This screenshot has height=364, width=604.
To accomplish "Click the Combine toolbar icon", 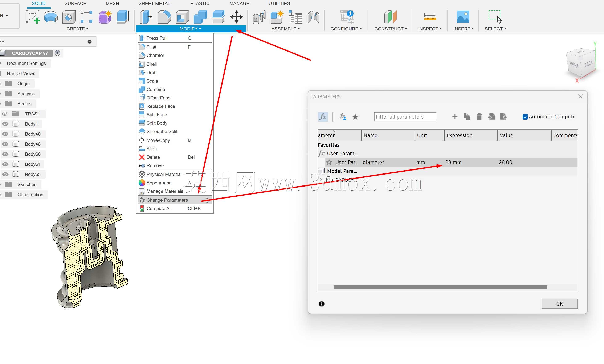I will [200, 17].
